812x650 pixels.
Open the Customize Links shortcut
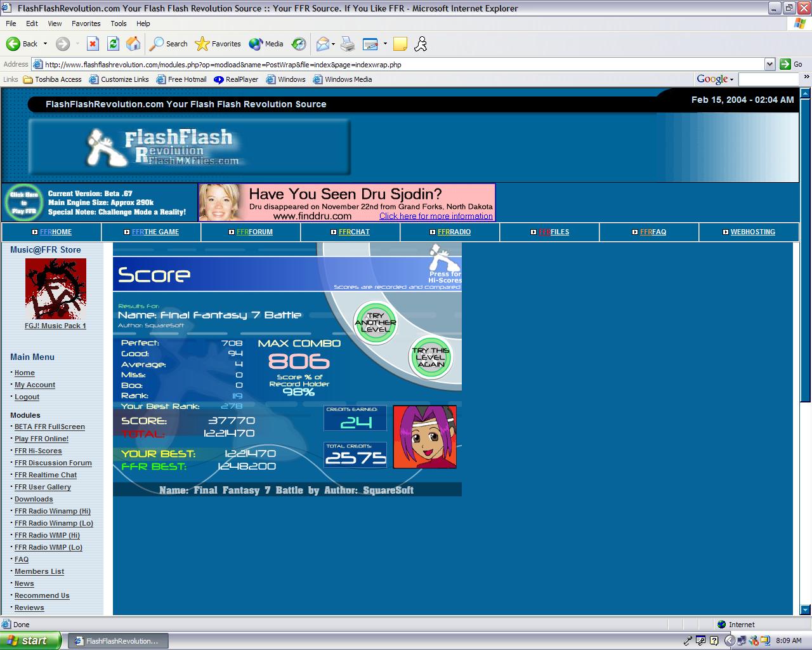(x=119, y=79)
